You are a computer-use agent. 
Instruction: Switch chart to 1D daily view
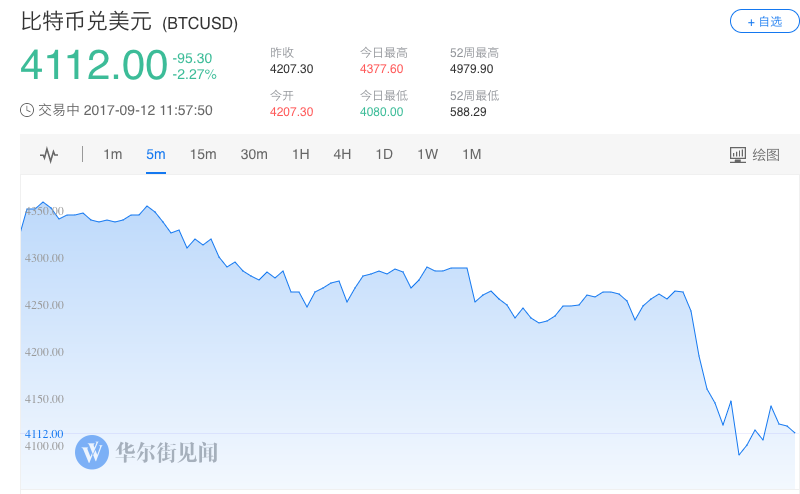tap(384, 154)
